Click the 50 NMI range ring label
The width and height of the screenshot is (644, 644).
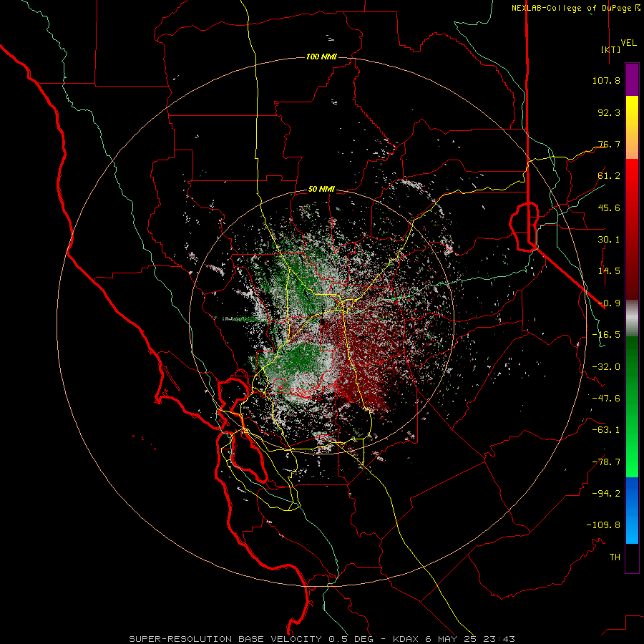pyautogui.click(x=321, y=190)
